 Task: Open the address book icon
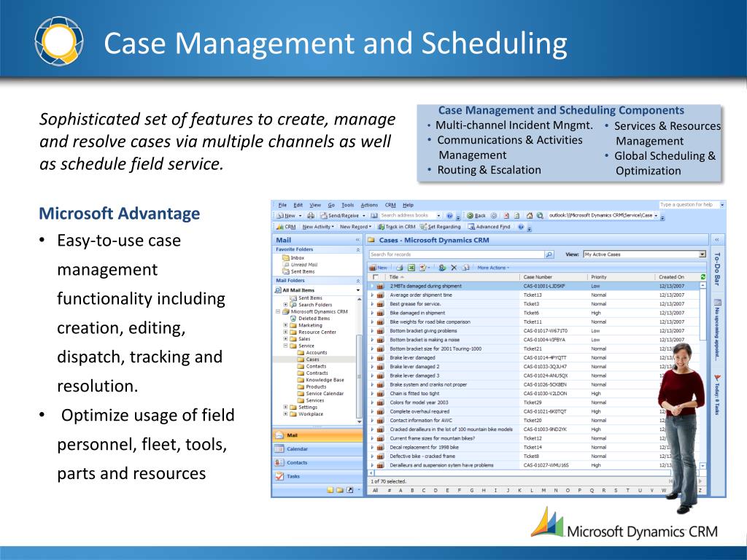click(x=374, y=216)
